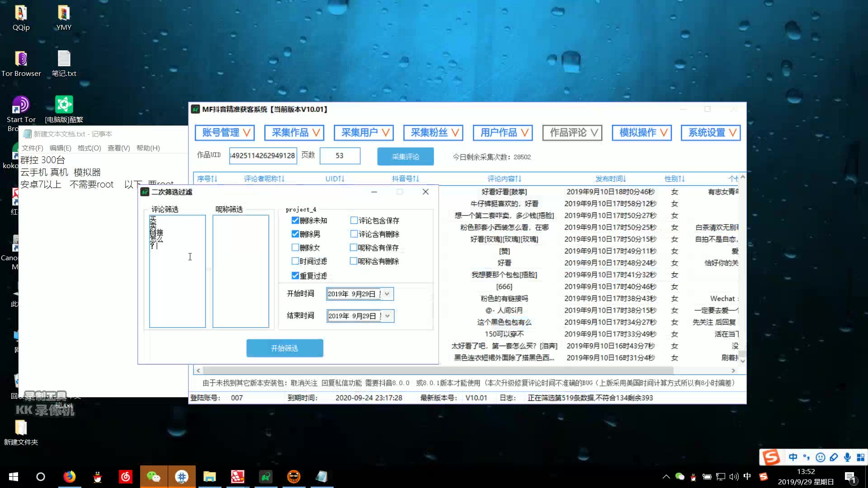
Task: Click 开始筛选 action button
Action: [x=285, y=348]
